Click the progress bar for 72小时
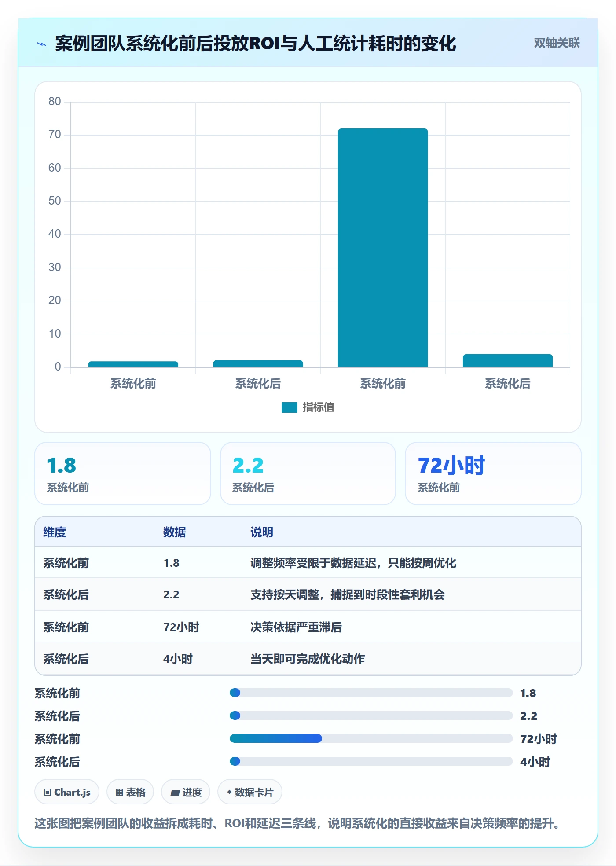The width and height of the screenshot is (616, 866). point(371,738)
